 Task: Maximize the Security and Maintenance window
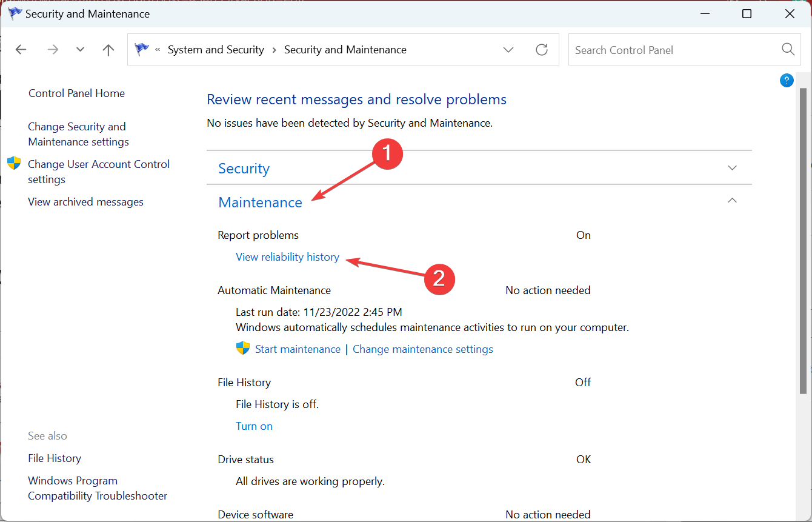click(747, 13)
